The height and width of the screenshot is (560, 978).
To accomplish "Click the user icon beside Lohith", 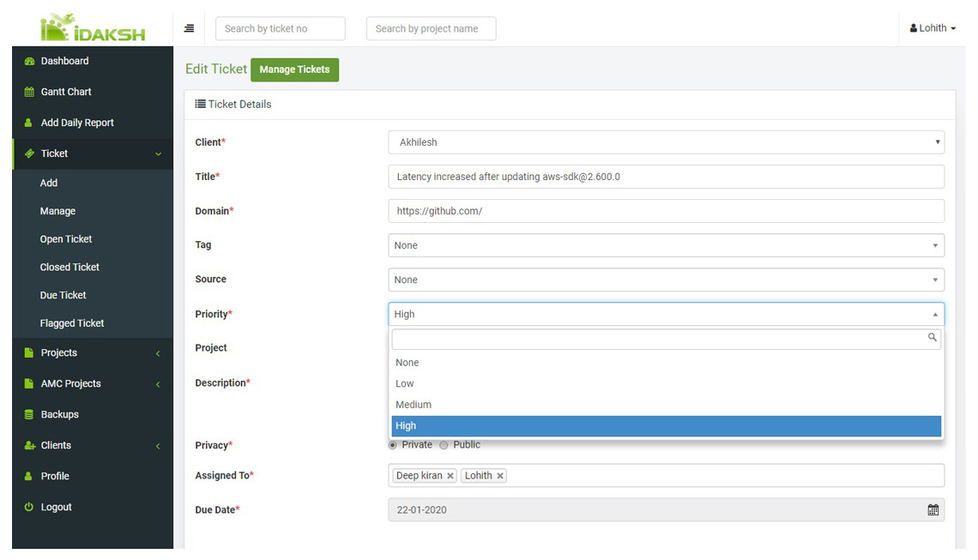I will tap(913, 28).
